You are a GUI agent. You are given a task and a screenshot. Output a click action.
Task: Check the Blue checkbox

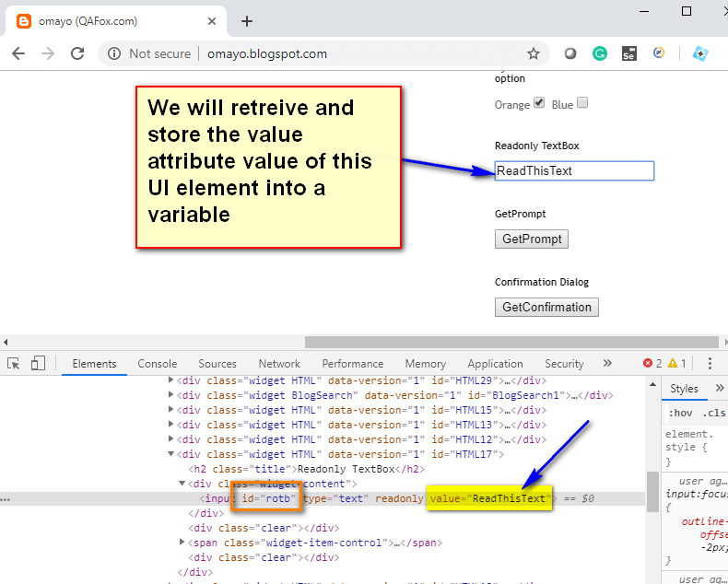[x=582, y=102]
